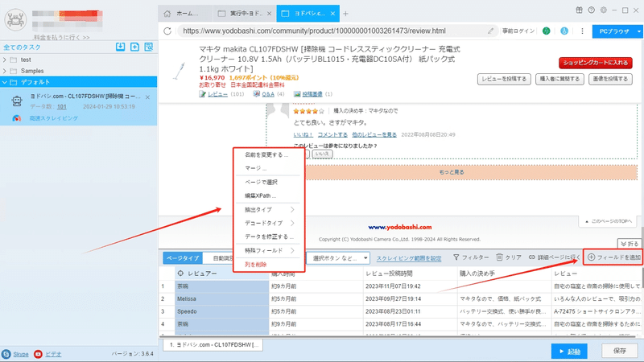
Task: Click ショッピングカートに入れる button
Action: pyautogui.click(x=595, y=63)
